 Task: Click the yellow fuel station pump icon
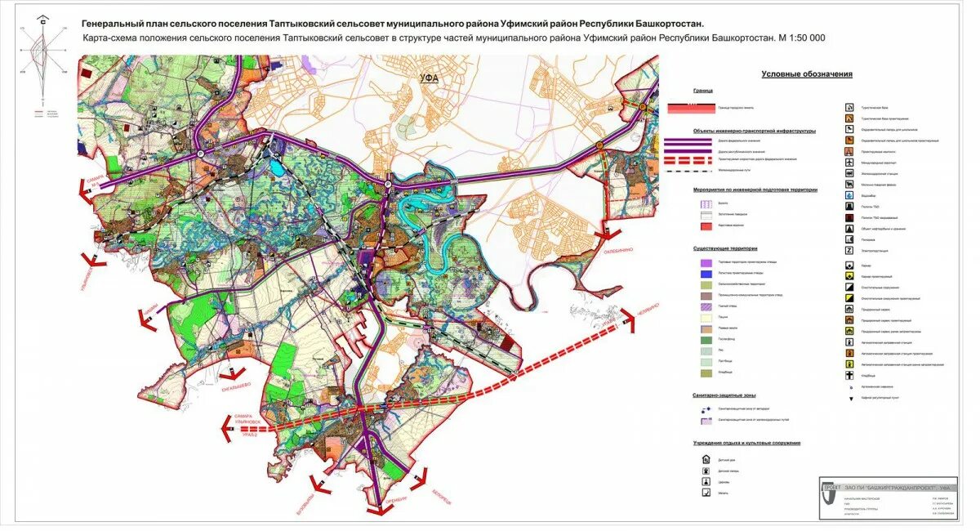coord(849,364)
